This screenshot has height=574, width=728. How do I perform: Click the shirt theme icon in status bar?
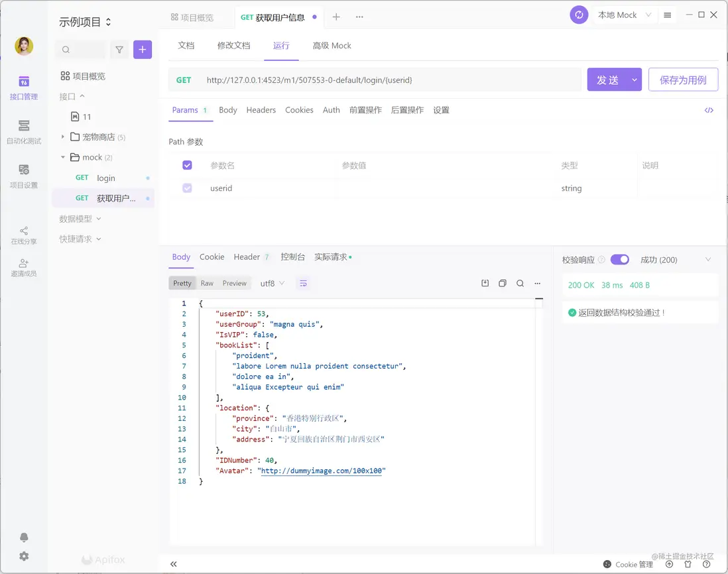688,564
